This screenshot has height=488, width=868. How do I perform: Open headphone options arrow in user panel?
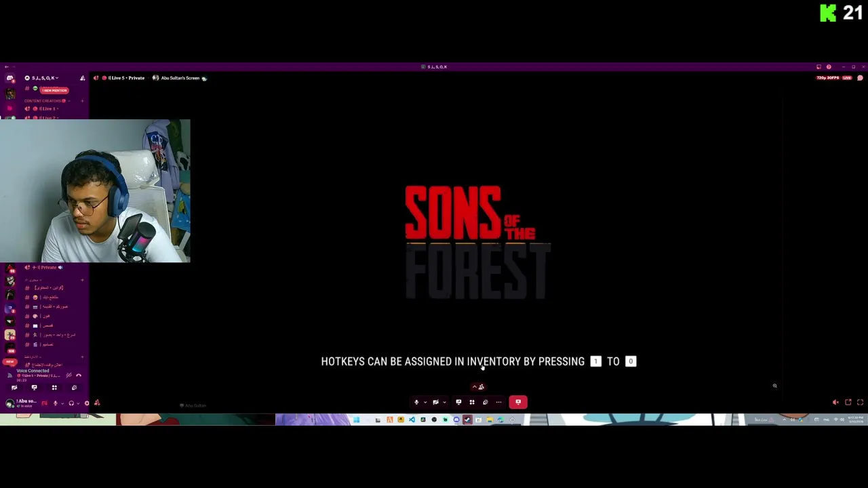pyautogui.click(x=78, y=403)
